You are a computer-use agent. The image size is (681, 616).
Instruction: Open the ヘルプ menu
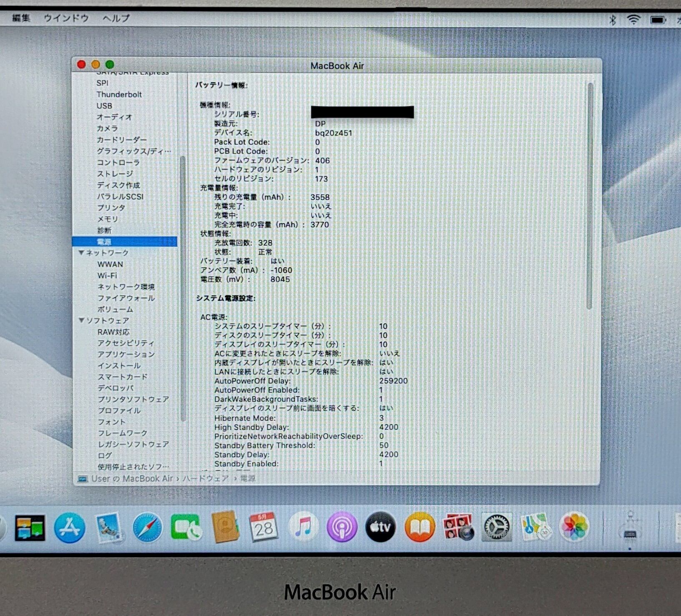click(x=116, y=18)
